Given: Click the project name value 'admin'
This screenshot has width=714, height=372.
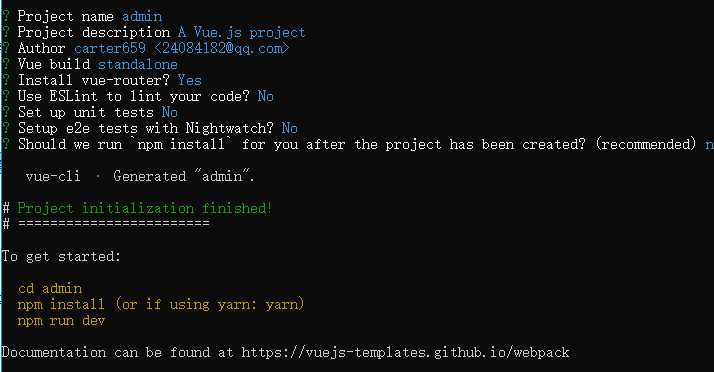Looking at the screenshot, I should (x=142, y=16).
